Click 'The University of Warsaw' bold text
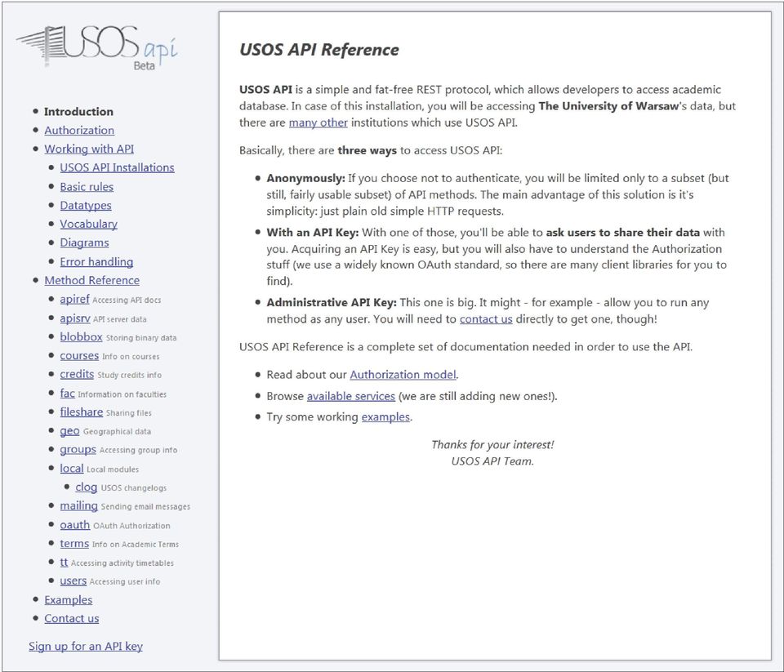 (x=608, y=106)
